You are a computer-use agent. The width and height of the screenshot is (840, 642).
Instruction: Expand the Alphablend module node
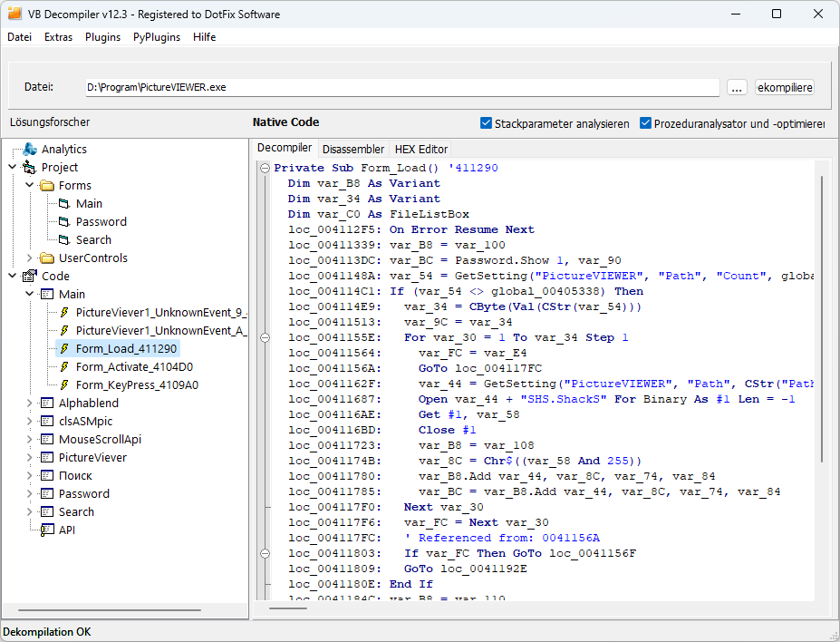pyautogui.click(x=30, y=403)
